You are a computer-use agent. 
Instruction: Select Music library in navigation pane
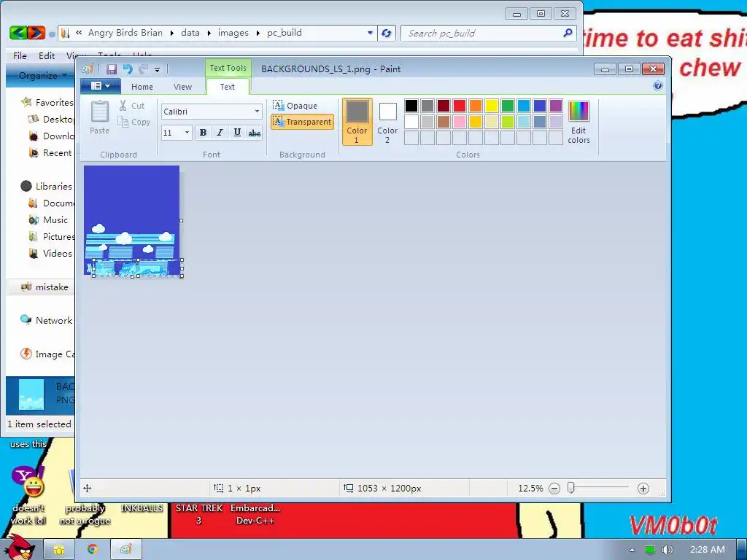[x=48, y=220]
